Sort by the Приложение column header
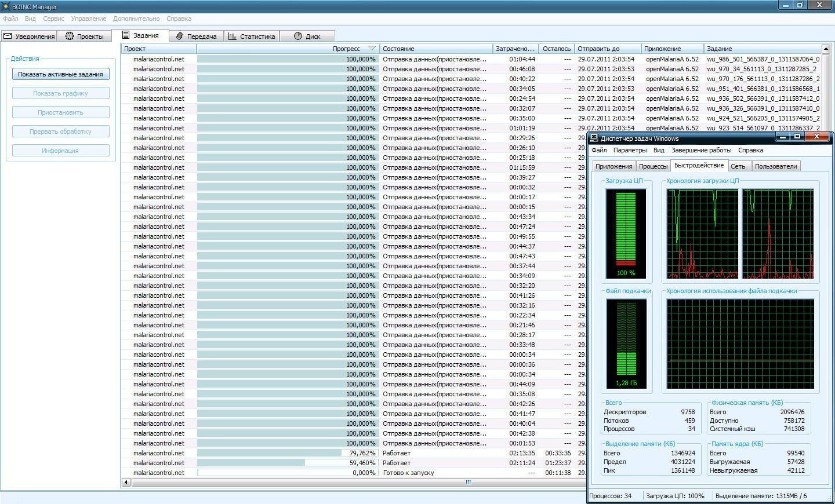 tap(673, 49)
